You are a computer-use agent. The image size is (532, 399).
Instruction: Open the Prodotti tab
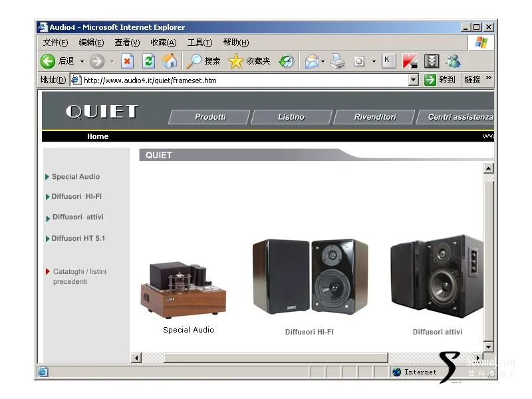tap(209, 117)
